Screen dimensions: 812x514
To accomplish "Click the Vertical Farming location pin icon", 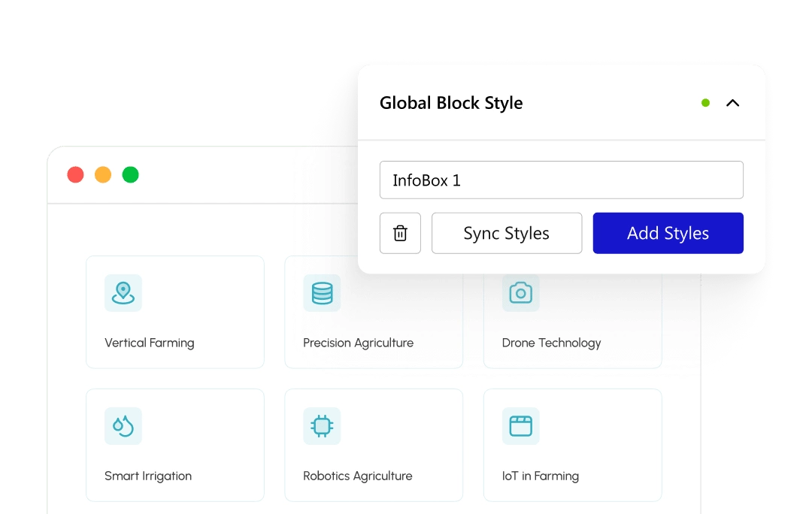I will (x=123, y=292).
